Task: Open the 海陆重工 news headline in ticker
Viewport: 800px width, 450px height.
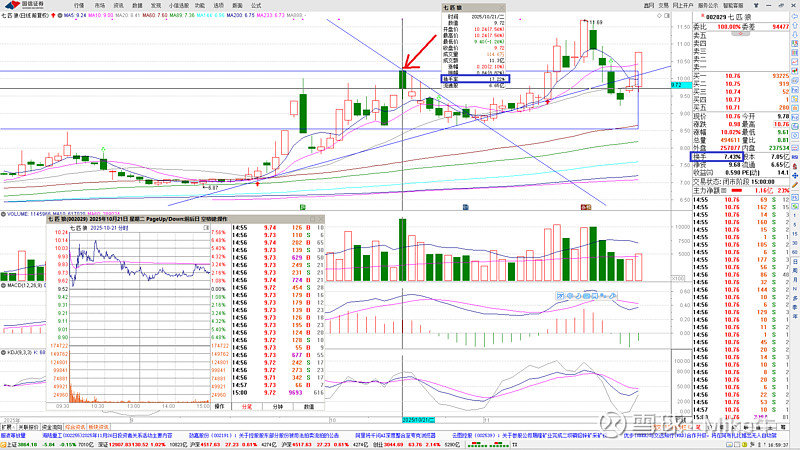Action: 107,436
